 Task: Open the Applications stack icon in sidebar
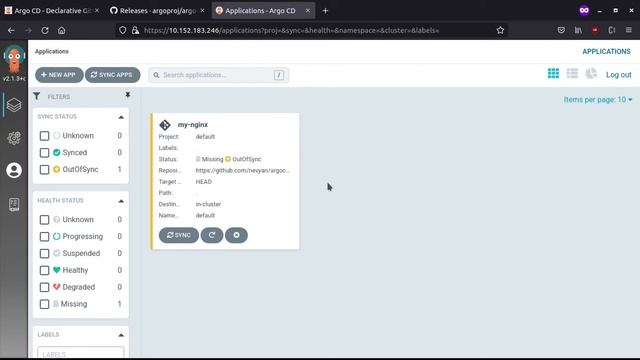click(14, 105)
